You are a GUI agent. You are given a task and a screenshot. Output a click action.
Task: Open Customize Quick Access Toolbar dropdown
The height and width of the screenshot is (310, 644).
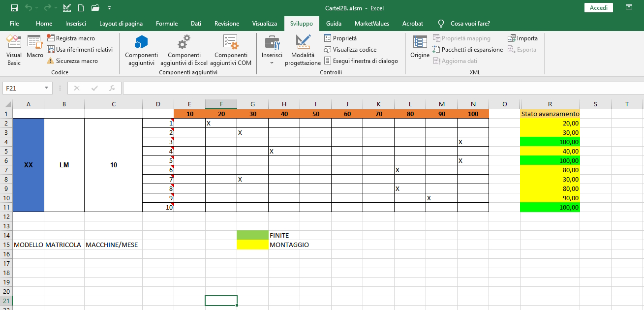109,8
